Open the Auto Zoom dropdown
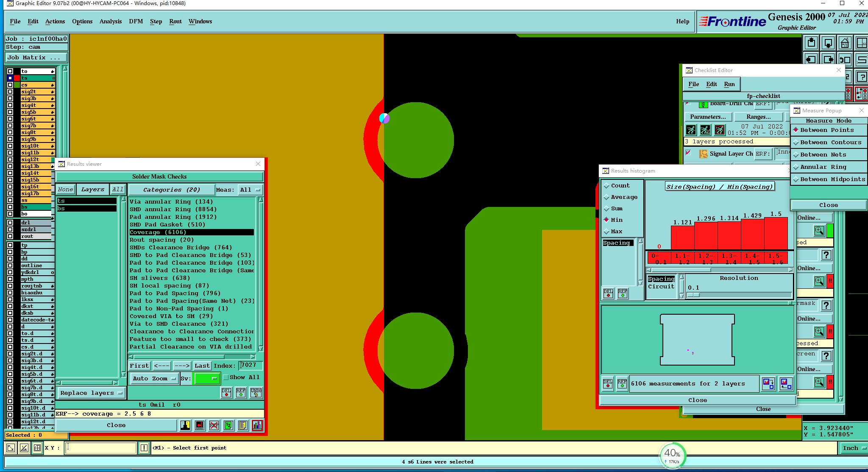This screenshot has width=868, height=472. pyautogui.click(x=153, y=379)
